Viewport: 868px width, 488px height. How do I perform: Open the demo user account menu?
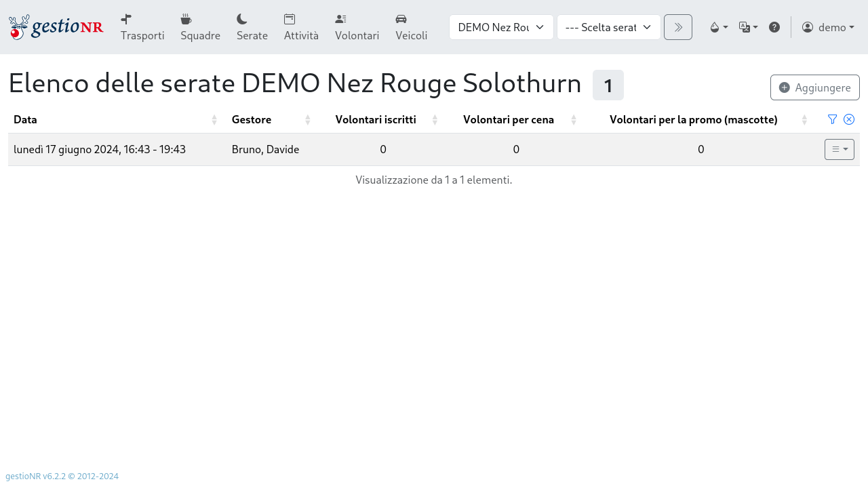pos(827,27)
